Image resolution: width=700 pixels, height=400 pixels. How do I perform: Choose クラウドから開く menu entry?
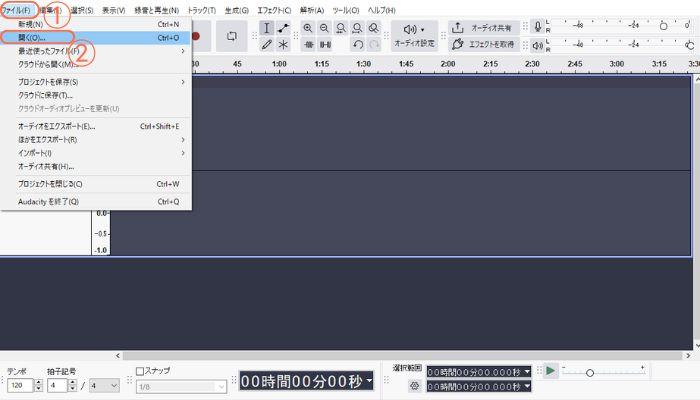(96, 64)
